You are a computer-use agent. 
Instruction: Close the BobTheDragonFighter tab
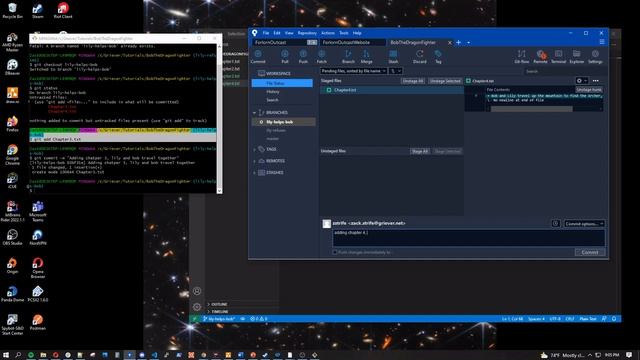[450, 42]
